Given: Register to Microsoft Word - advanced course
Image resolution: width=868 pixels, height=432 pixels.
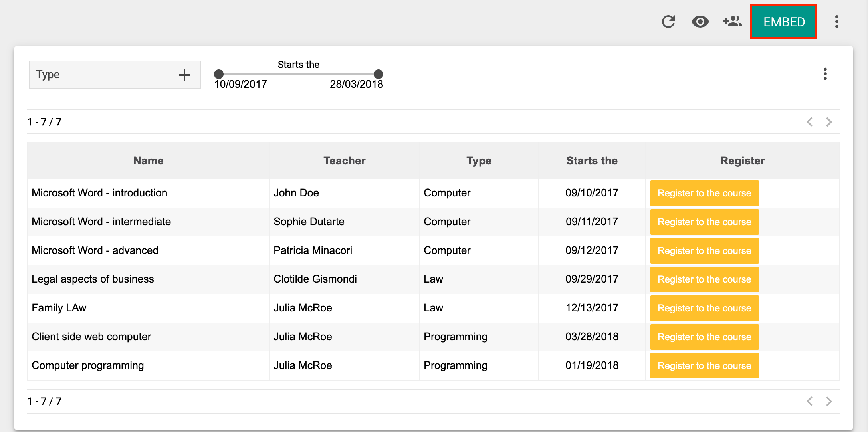Looking at the screenshot, I should point(704,251).
